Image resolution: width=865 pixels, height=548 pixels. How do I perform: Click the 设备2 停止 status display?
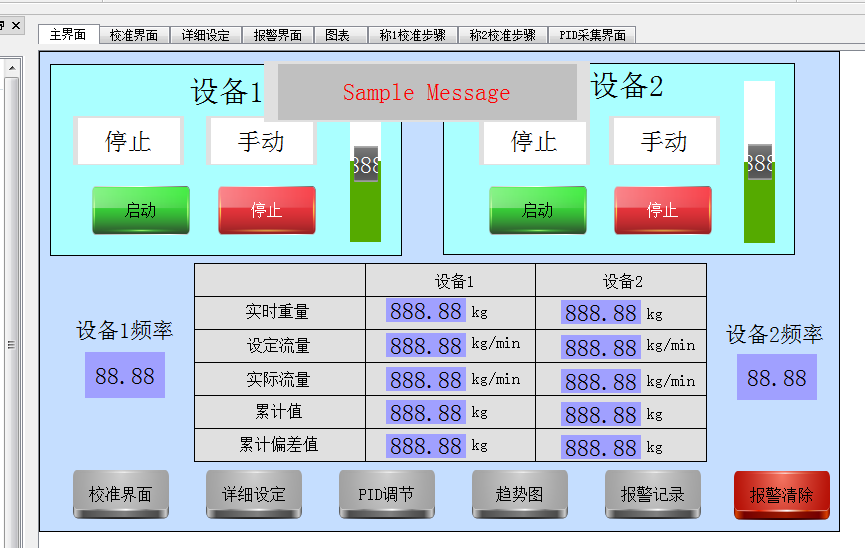click(534, 141)
